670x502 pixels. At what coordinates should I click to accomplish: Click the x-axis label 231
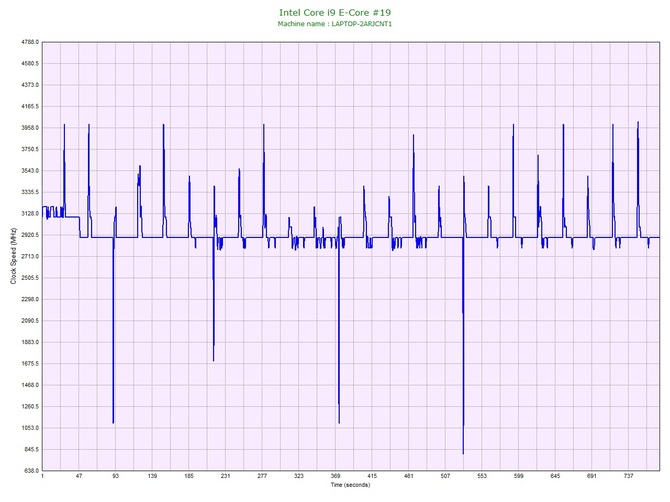click(226, 476)
